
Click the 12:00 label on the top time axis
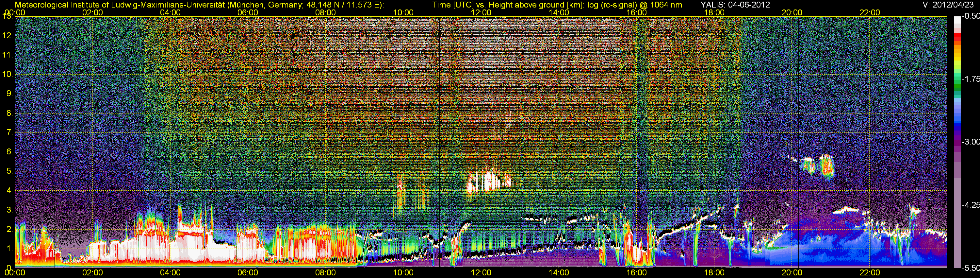click(481, 12)
